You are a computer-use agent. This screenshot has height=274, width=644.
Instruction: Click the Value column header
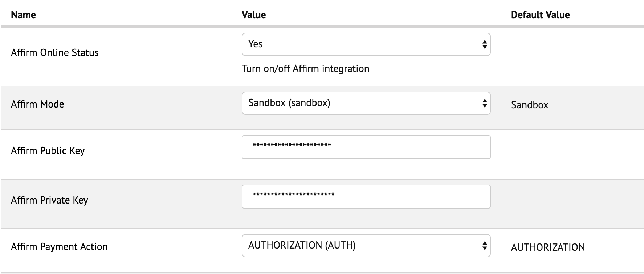tap(254, 15)
